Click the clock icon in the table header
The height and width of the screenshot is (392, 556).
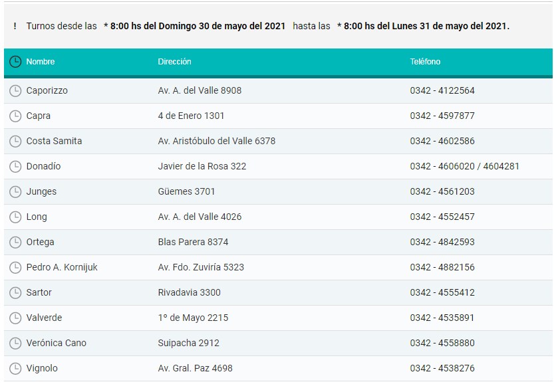[x=15, y=62]
